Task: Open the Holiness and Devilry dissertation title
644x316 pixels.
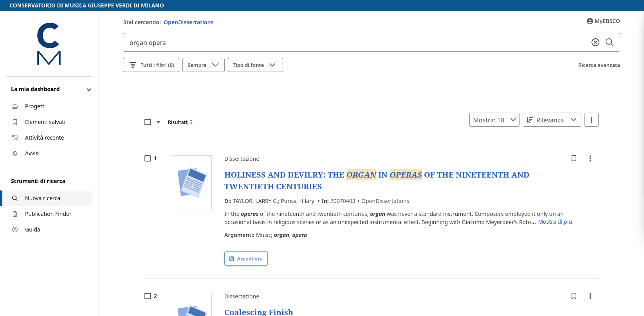Action: coord(377,181)
